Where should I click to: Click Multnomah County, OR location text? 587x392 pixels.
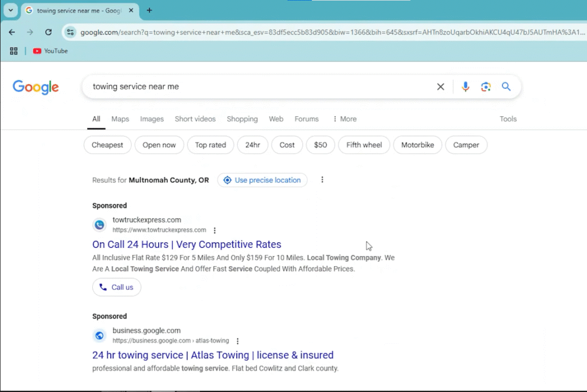pyautogui.click(x=169, y=180)
